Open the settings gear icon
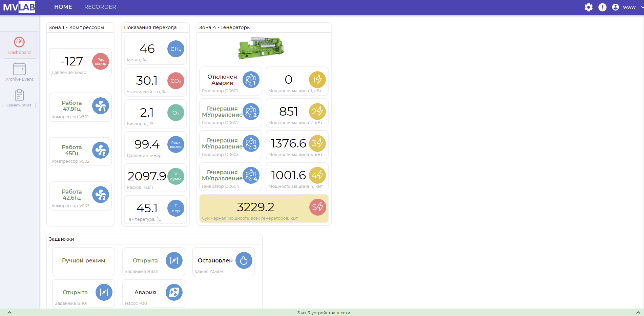This screenshot has width=644, height=316. (x=588, y=7)
